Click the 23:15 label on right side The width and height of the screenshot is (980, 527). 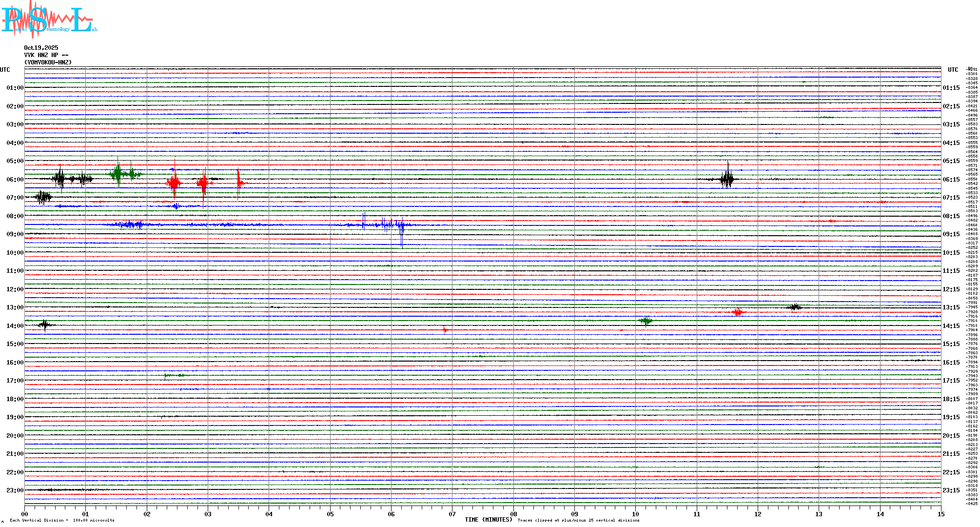951,490
